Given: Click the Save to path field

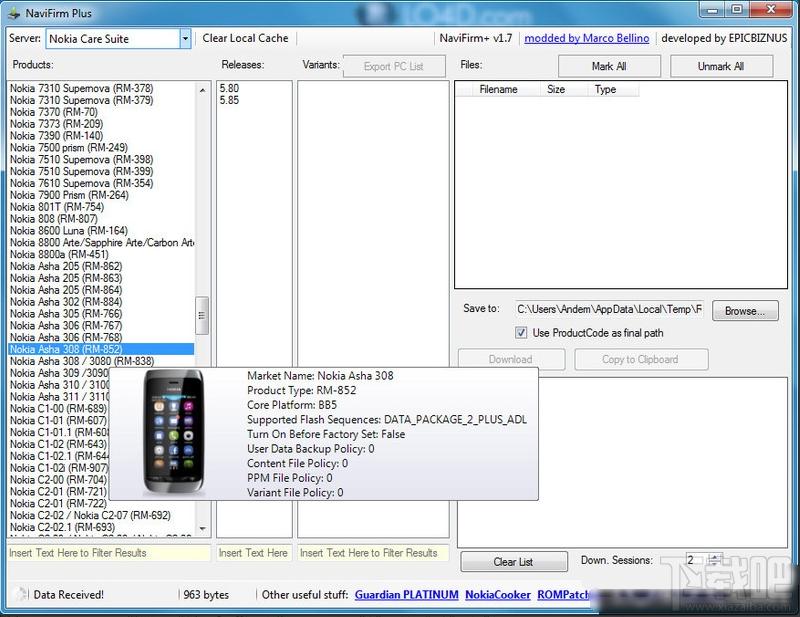Looking at the screenshot, I should click(609, 309).
